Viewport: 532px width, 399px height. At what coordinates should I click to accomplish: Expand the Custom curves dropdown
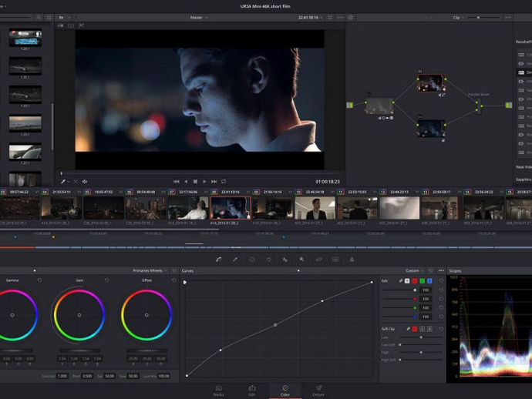tap(415, 270)
